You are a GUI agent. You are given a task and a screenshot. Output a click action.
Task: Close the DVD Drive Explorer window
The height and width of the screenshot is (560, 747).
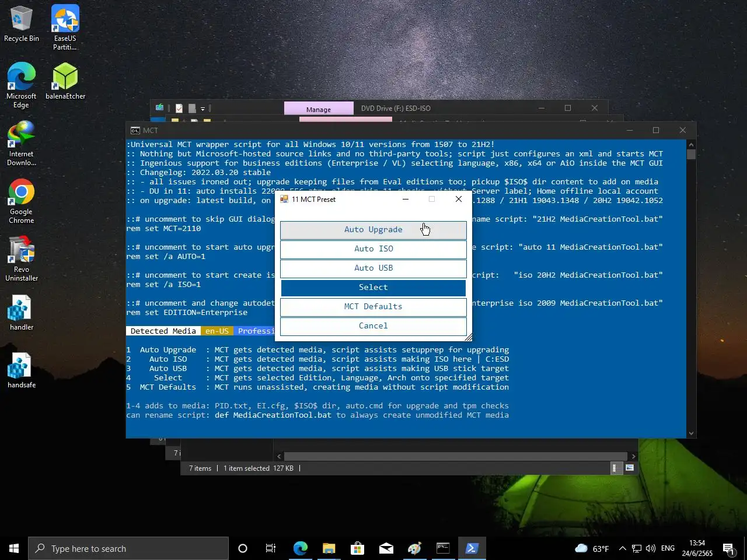[595, 108]
